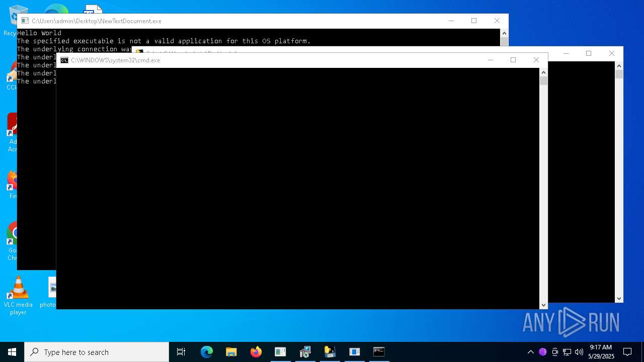
Task: Open the purple tray application icon
Action: tap(542, 352)
